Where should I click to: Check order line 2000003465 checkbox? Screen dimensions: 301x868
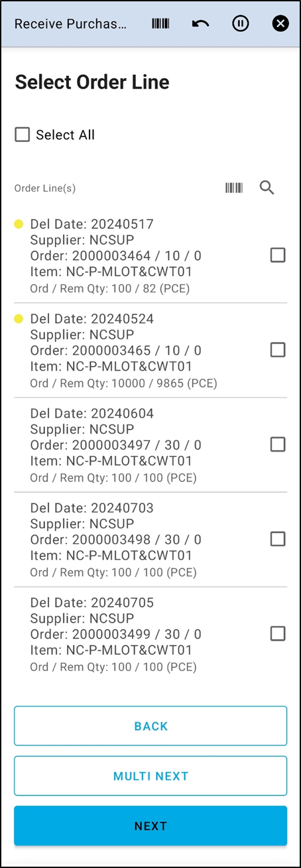click(x=278, y=349)
